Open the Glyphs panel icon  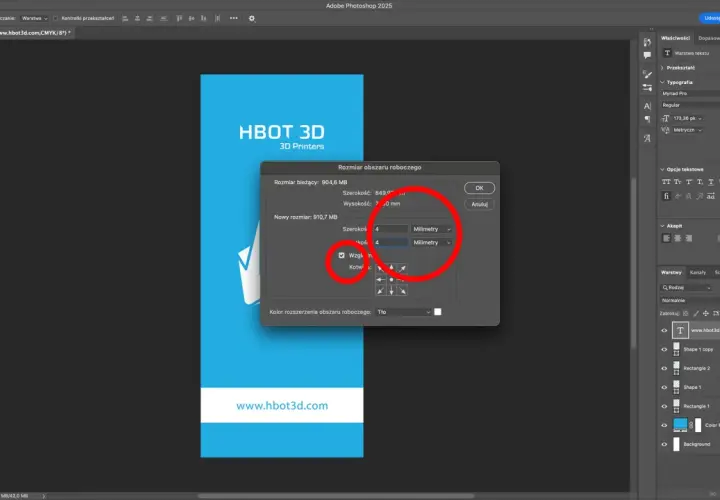coord(647,138)
